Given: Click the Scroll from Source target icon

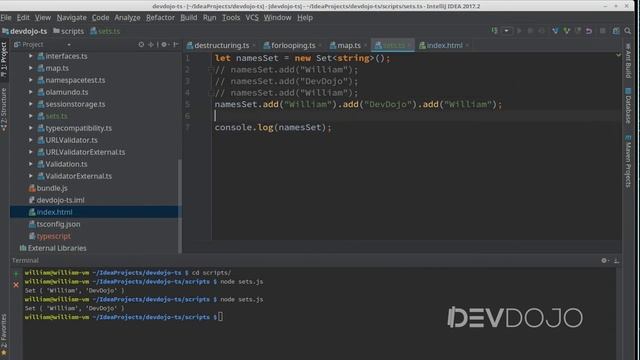Looking at the screenshot, I should tap(141, 44).
